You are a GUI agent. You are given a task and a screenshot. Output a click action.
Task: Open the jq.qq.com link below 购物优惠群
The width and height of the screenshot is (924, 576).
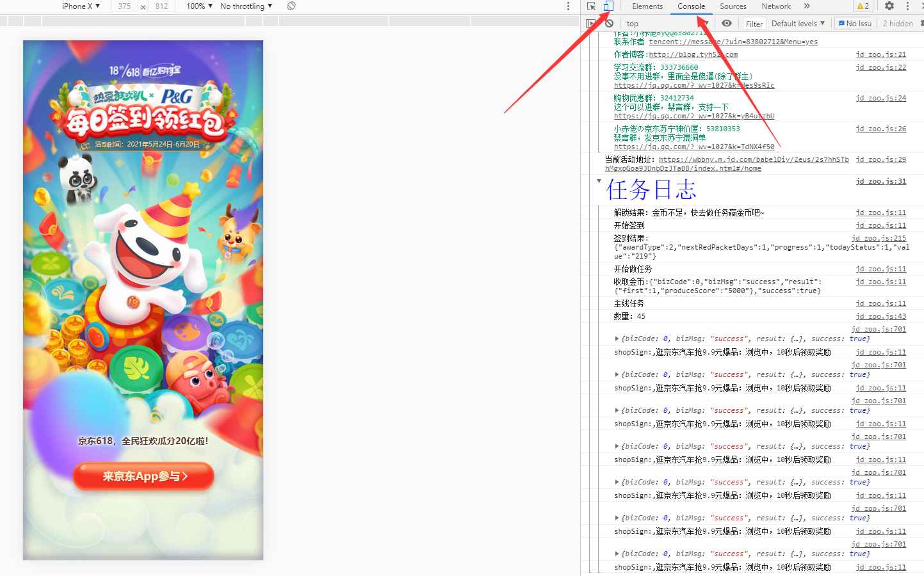[x=694, y=116]
